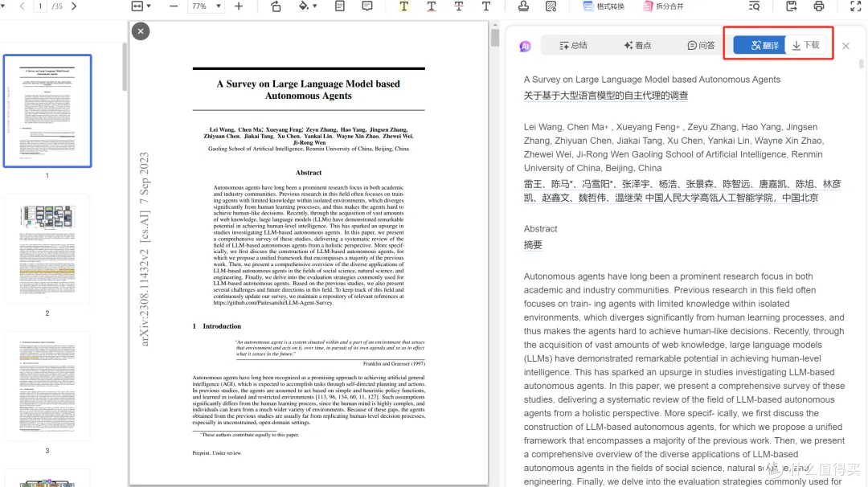
Task: Click the /35 total page count
Action: click(57, 6)
